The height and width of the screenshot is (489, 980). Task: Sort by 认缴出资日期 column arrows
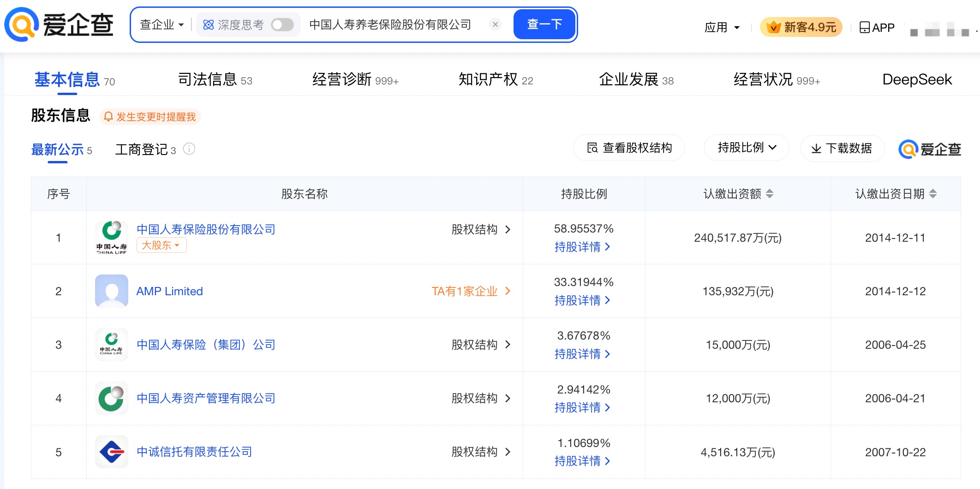933,194
